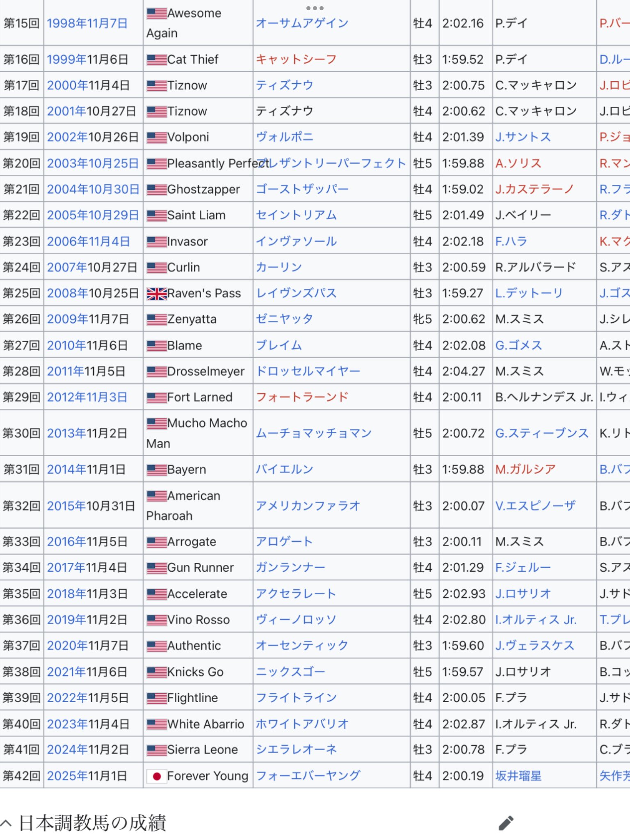The height and width of the screenshot is (840, 630).
Task: Open the ドロッセルマイヤー horse link
Action: (308, 371)
